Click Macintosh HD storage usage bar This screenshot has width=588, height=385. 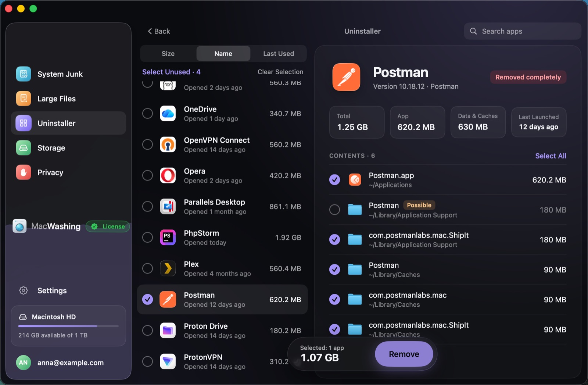coord(68,326)
